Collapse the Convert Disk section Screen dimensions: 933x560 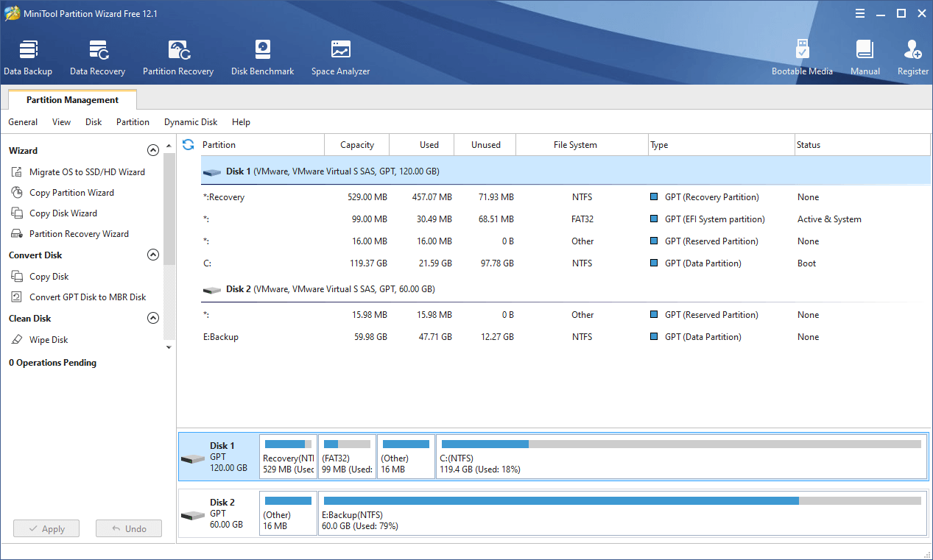[x=153, y=255]
